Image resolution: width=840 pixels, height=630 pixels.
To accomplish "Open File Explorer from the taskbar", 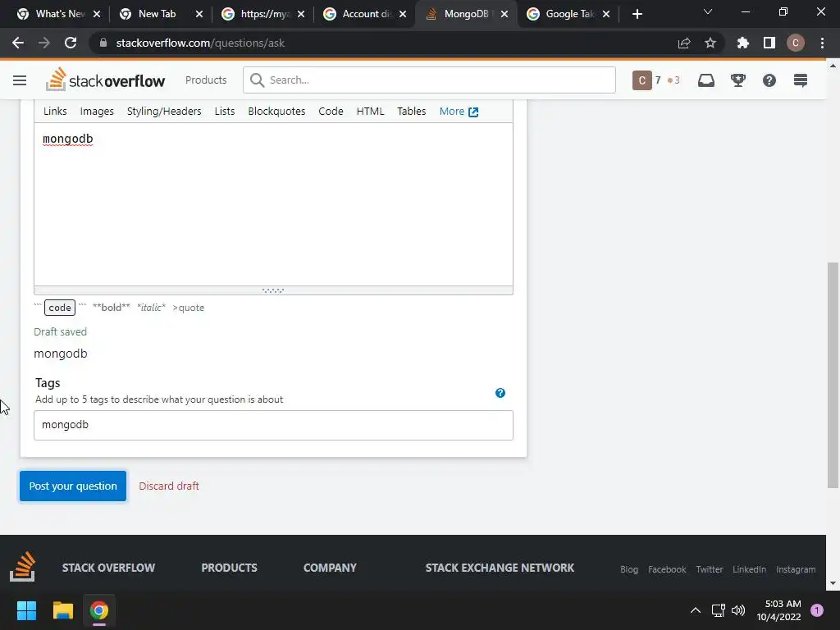I will pos(62,610).
